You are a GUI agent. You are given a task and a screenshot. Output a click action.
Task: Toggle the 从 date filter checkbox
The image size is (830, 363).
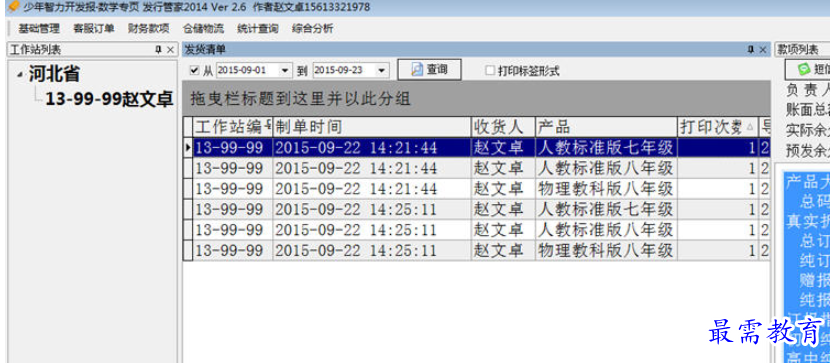(194, 70)
